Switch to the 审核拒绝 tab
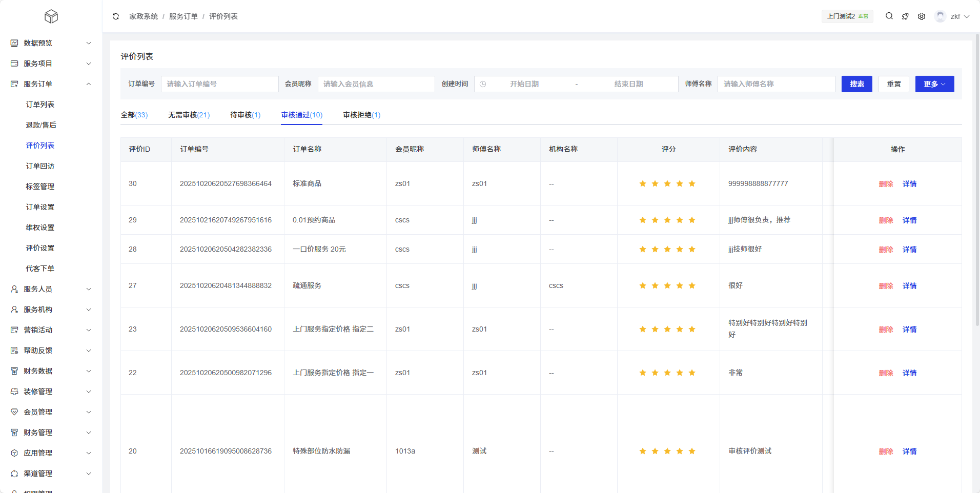Image resolution: width=980 pixels, height=493 pixels. coord(361,115)
